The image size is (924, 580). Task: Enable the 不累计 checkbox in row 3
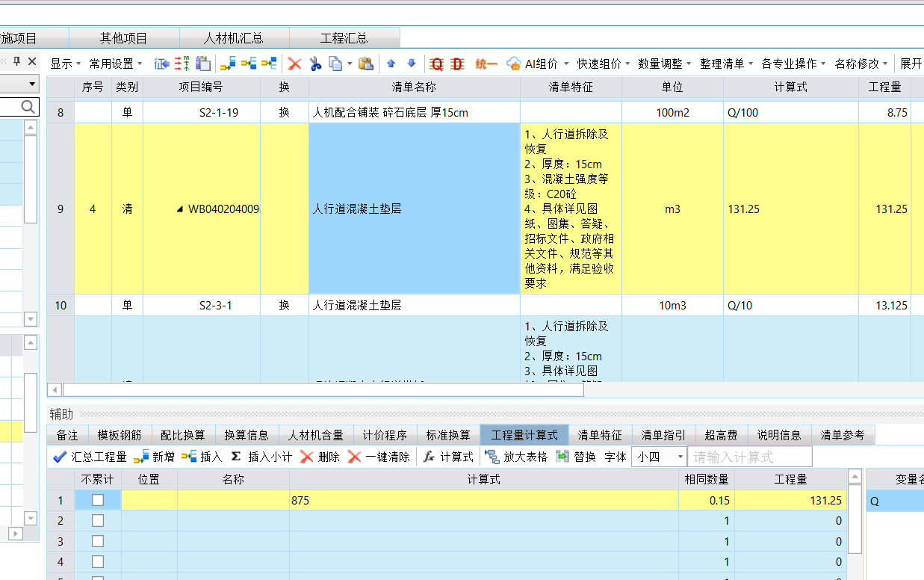[x=98, y=541]
